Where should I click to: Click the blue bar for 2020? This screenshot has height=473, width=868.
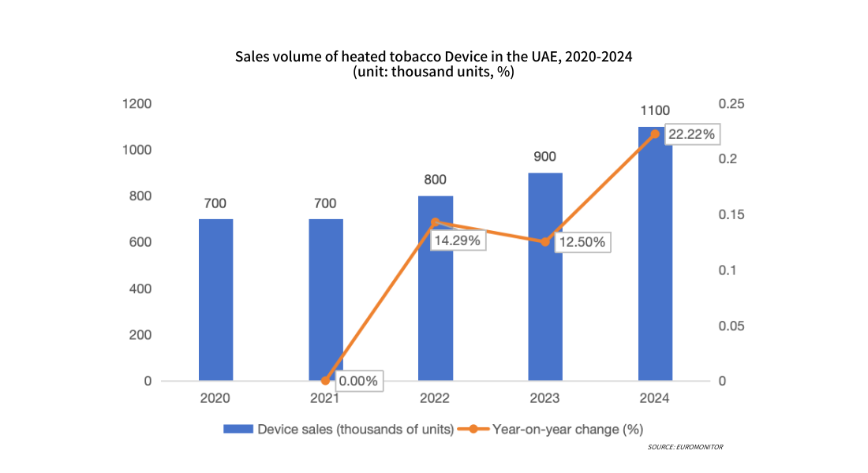coord(215,300)
